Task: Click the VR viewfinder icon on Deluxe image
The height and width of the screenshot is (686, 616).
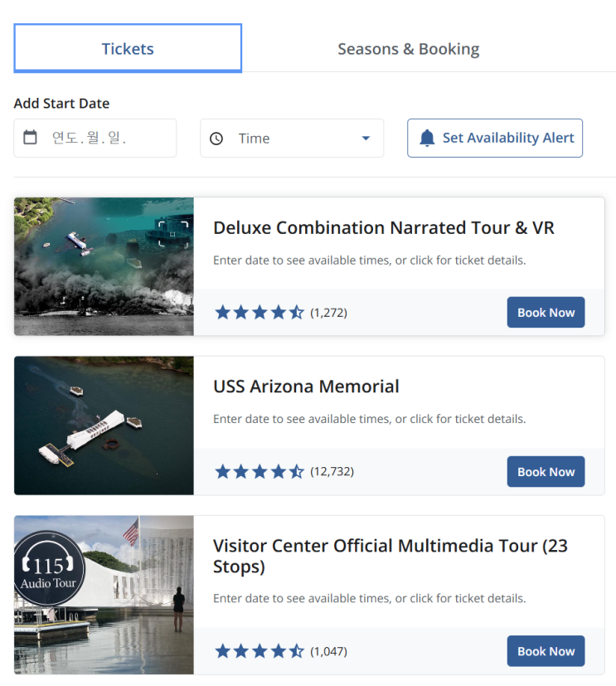Action: pyautogui.click(x=173, y=233)
